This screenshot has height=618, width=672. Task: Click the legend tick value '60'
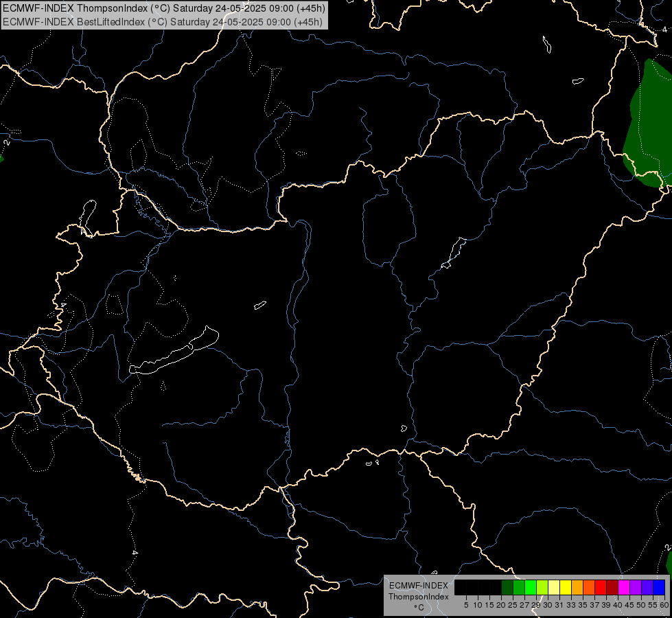pos(664,605)
